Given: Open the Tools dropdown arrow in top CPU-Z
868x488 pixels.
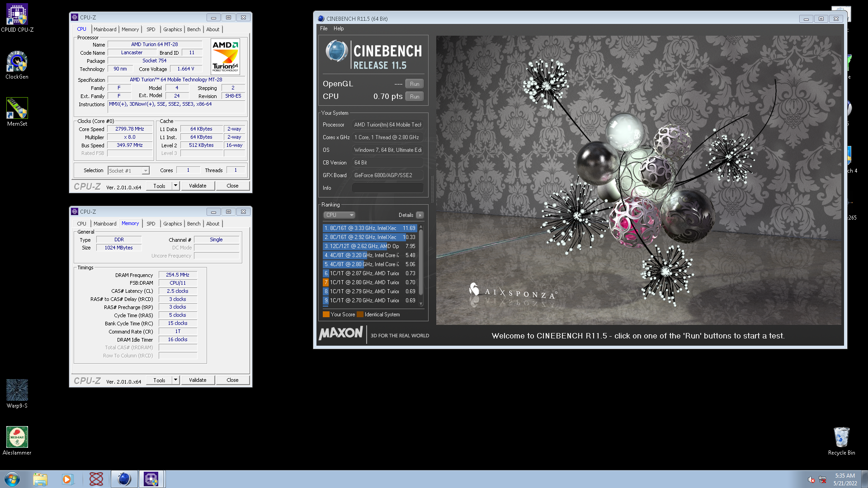Looking at the screenshot, I should (176, 186).
